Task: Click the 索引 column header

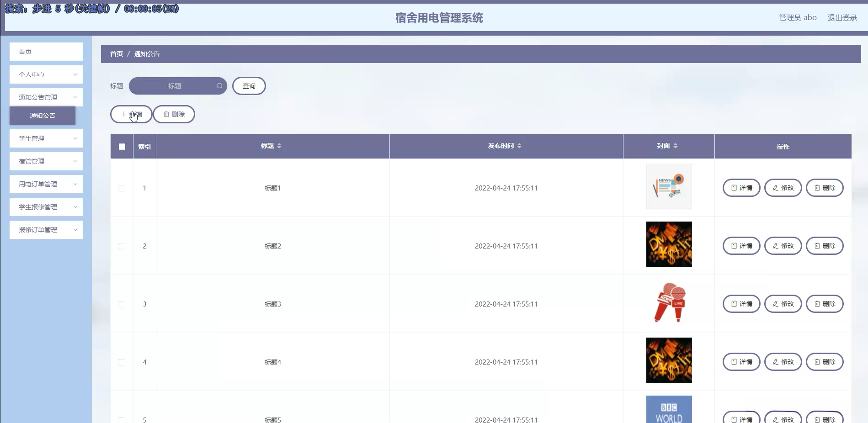Action: click(x=144, y=147)
